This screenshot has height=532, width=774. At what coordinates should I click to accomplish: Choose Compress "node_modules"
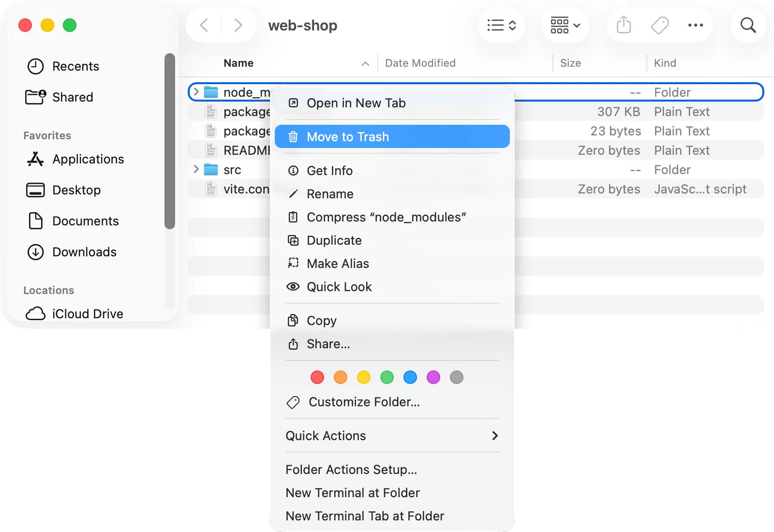pyautogui.click(x=392, y=217)
